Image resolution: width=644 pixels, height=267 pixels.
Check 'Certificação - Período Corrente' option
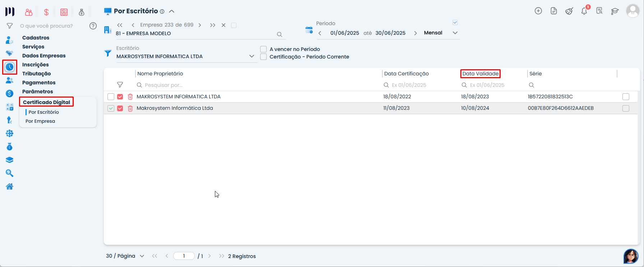(x=263, y=57)
